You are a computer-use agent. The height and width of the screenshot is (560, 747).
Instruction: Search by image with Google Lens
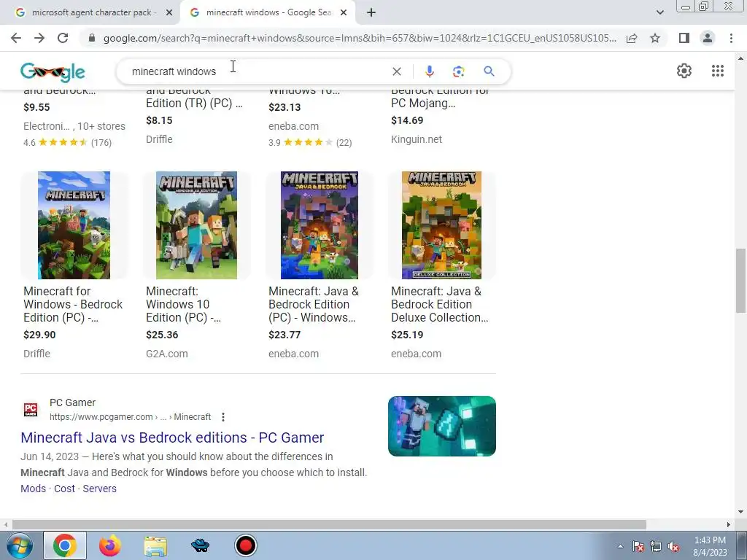(458, 71)
